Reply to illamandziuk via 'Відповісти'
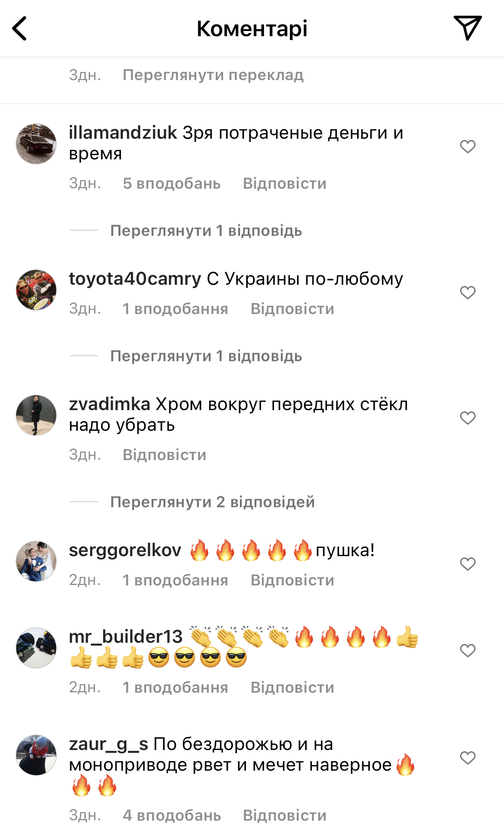This screenshot has height=834, width=504. (285, 184)
